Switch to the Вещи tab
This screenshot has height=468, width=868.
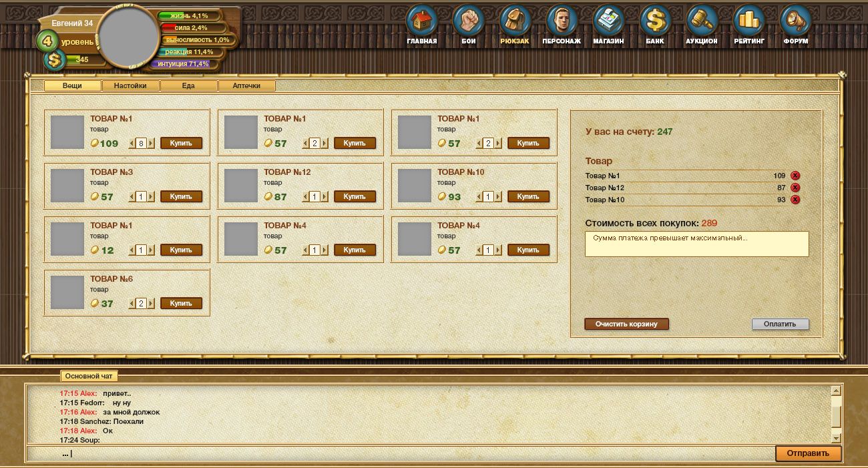[x=73, y=85]
